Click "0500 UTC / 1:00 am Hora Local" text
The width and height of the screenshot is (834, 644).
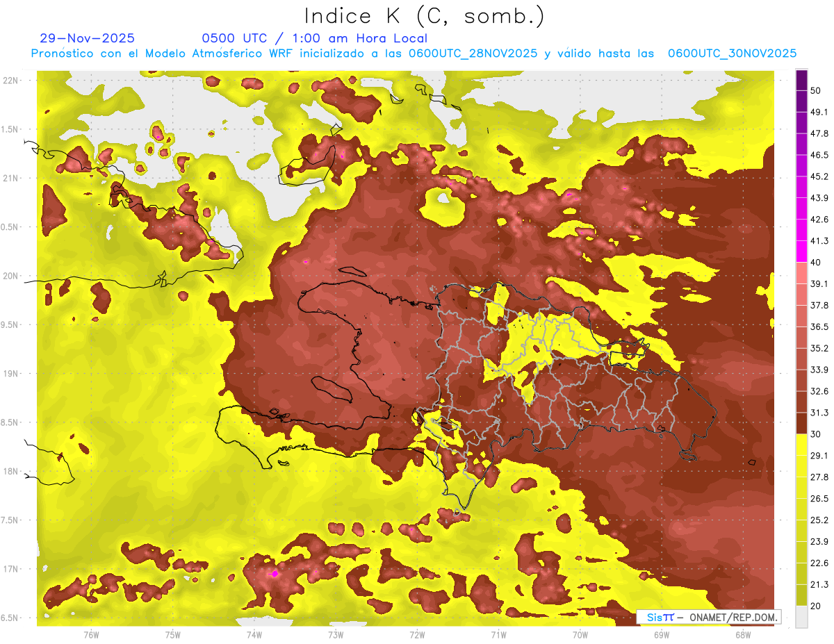[x=314, y=38]
